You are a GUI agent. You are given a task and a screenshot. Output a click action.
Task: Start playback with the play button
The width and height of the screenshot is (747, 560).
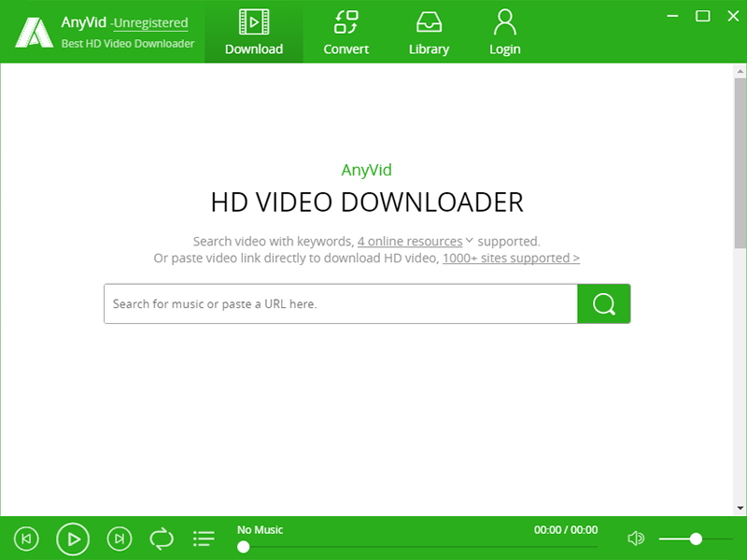tap(73, 539)
